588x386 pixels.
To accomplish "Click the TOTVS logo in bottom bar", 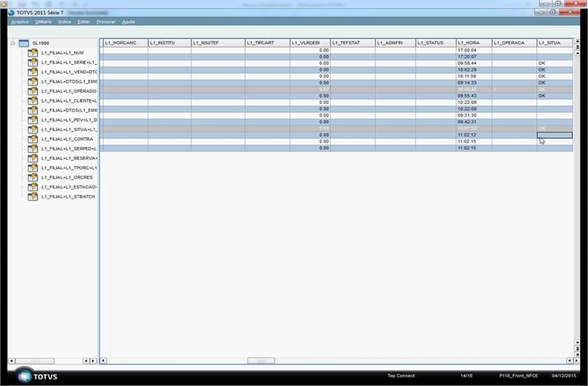I will [x=37, y=376].
